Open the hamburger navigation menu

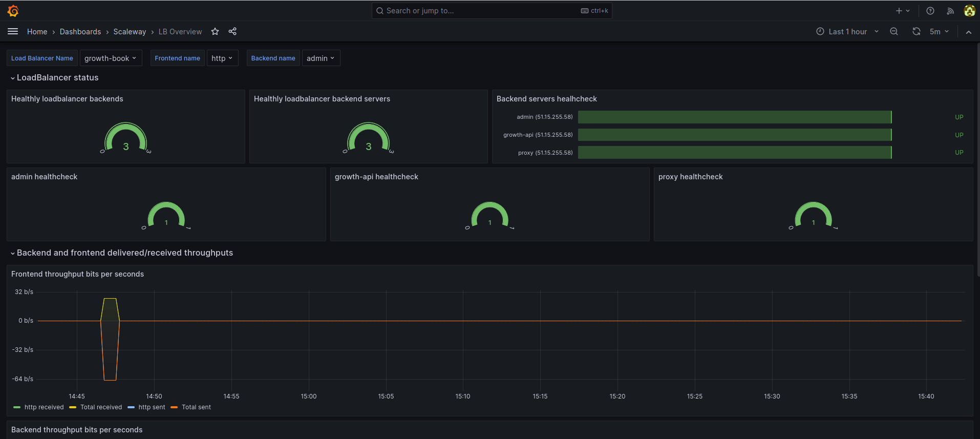(13, 32)
